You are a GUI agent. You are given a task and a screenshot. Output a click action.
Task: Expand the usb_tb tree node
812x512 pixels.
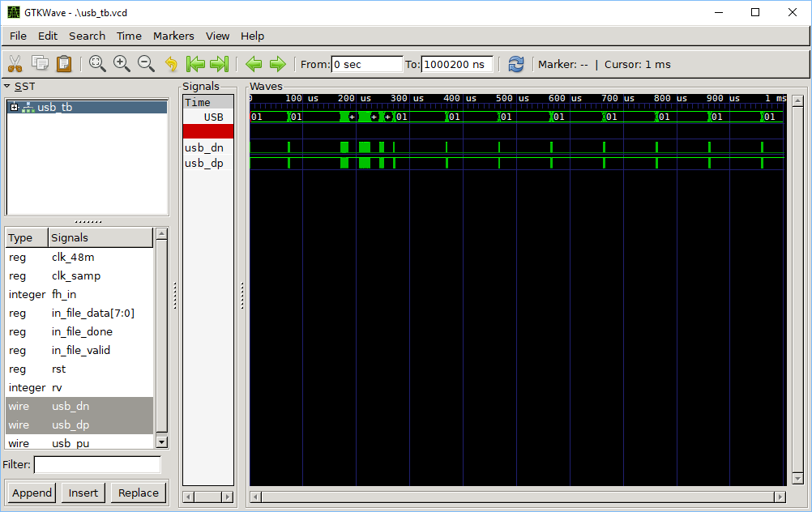click(14, 107)
